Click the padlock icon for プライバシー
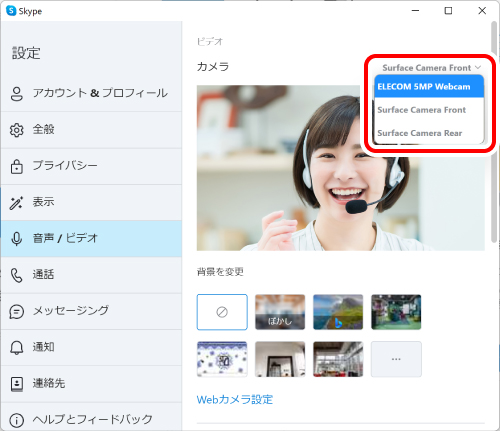Viewport: 500px width, 431px height. pyautogui.click(x=17, y=166)
